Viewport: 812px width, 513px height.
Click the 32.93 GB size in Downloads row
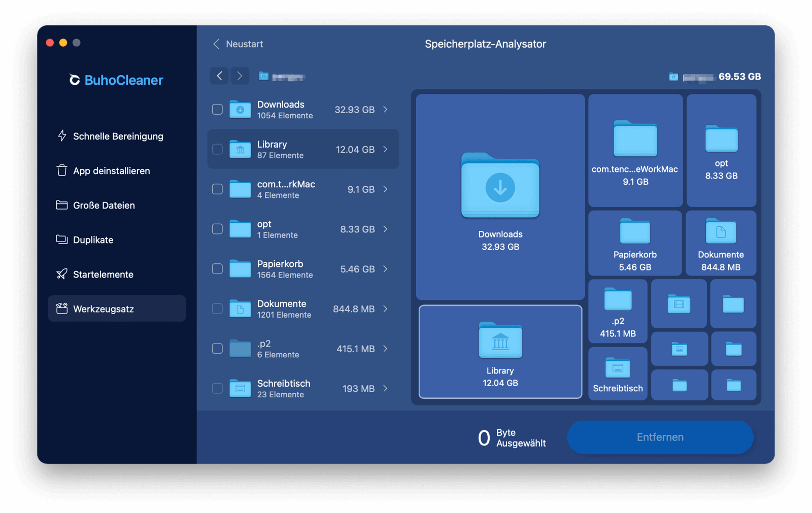click(x=355, y=110)
